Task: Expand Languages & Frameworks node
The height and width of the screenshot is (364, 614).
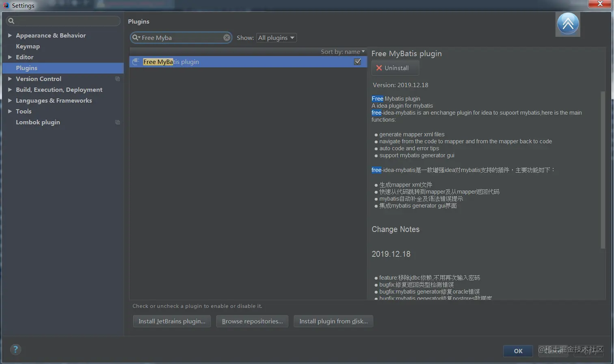Action: 10,100
